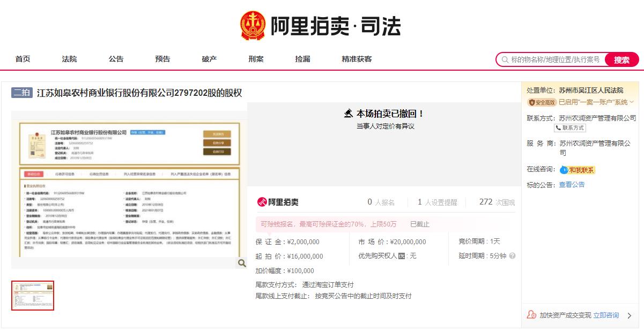Image resolution: width=644 pixels, height=332 pixels.
Task: Click the 起拍价 ¥16,000,000 value
Action: 305,256
